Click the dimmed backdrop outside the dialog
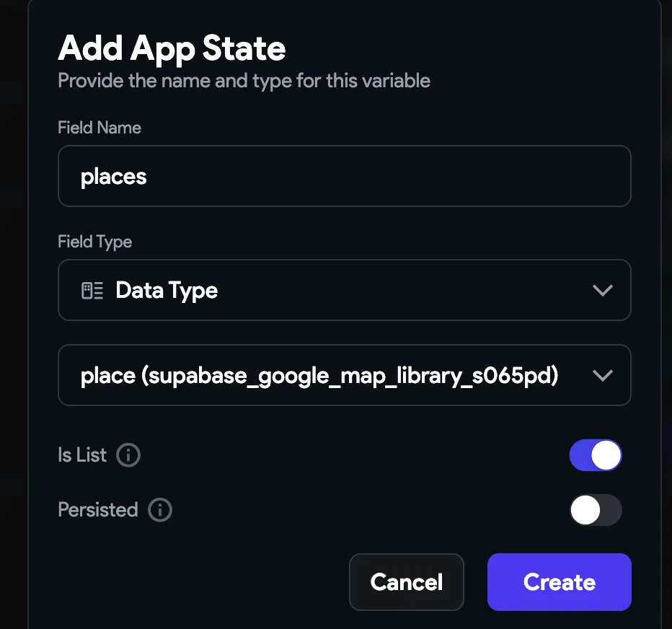 click(x=13, y=289)
